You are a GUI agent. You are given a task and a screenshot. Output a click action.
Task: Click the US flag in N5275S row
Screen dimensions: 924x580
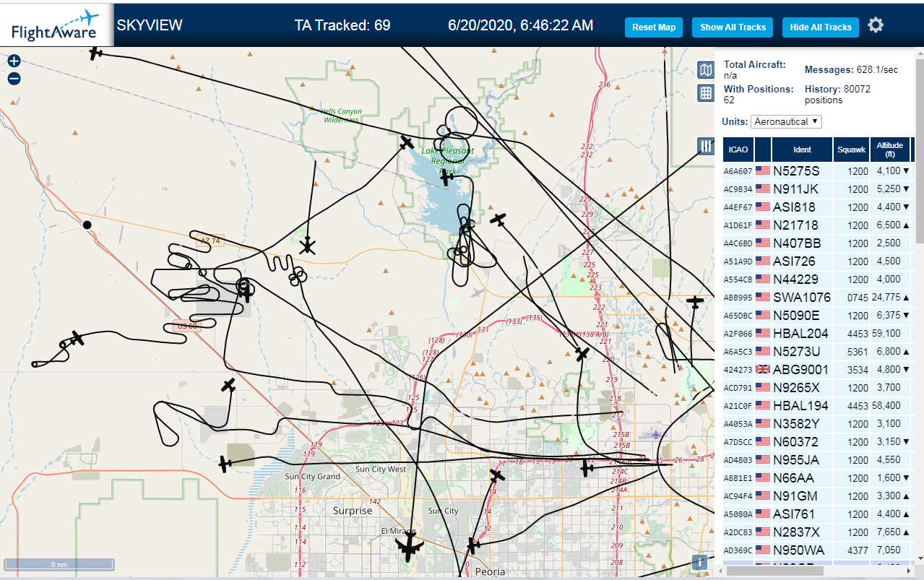pos(762,171)
